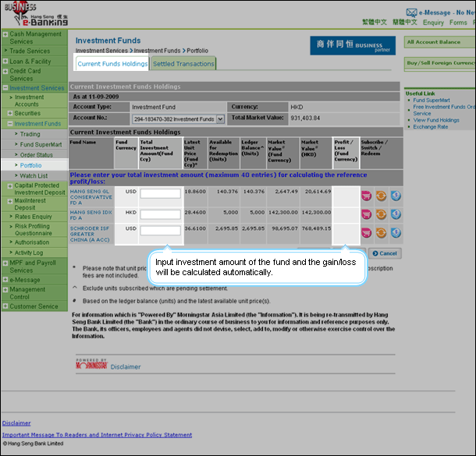
Task: Collapse Investment Services menu
Action: pos(5,88)
